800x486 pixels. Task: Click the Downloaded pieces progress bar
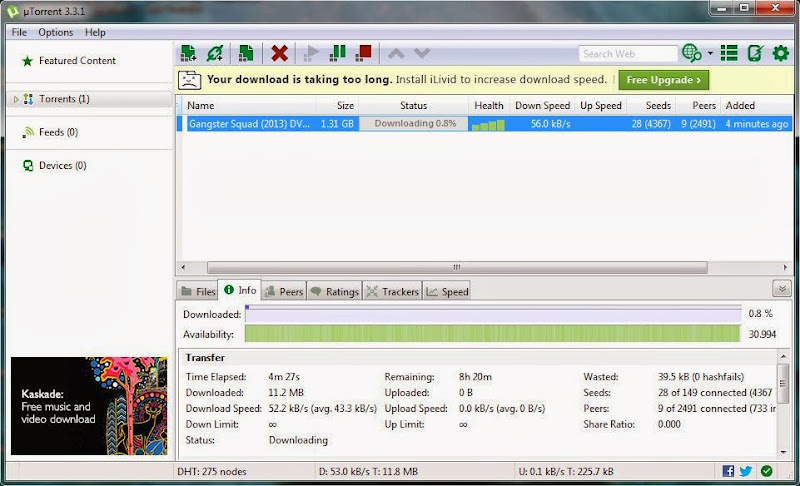click(x=493, y=314)
